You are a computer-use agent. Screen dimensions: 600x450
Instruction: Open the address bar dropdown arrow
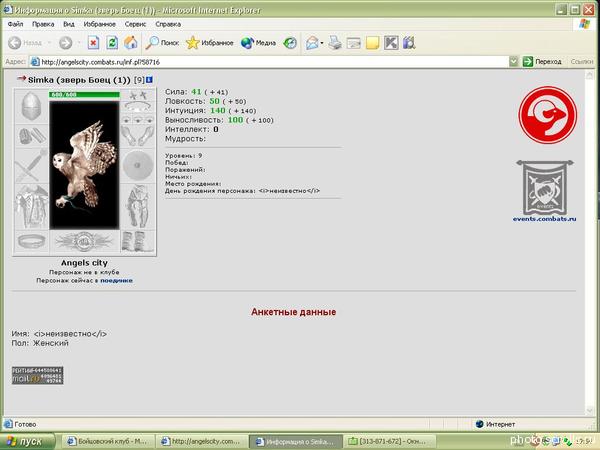click(514, 62)
